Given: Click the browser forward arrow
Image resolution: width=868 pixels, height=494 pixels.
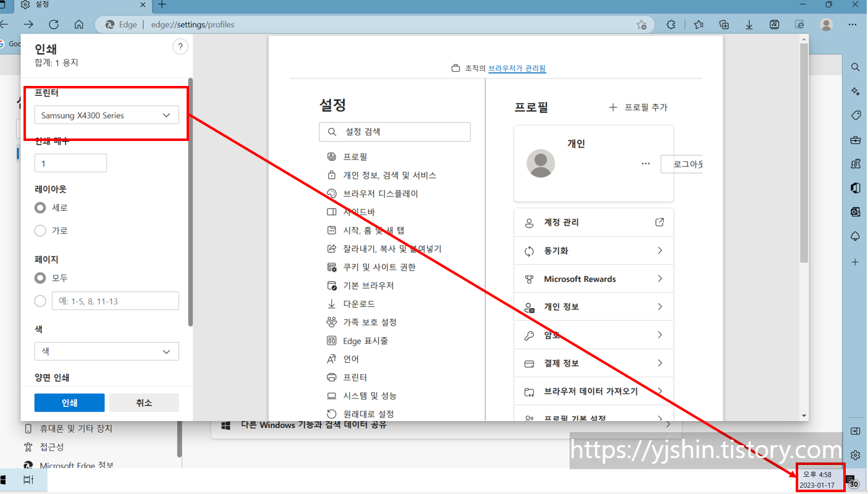Looking at the screenshot, I should [28, 25].
